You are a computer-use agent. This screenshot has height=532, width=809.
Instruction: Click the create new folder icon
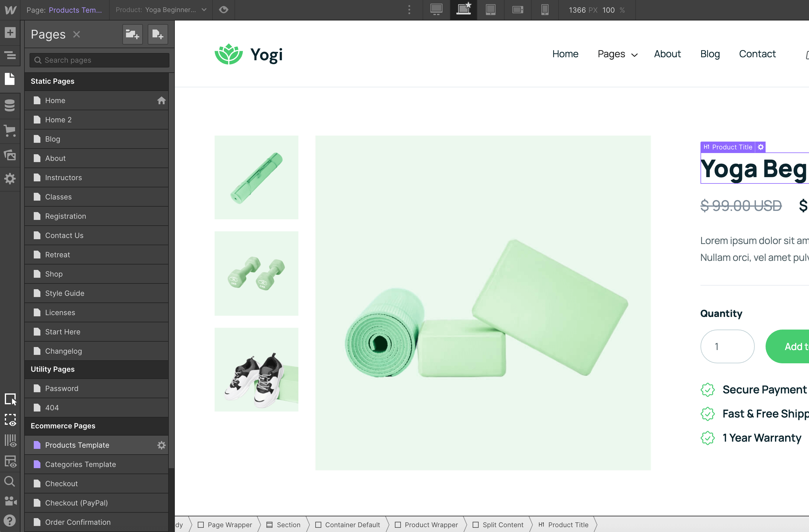[132, 34]
